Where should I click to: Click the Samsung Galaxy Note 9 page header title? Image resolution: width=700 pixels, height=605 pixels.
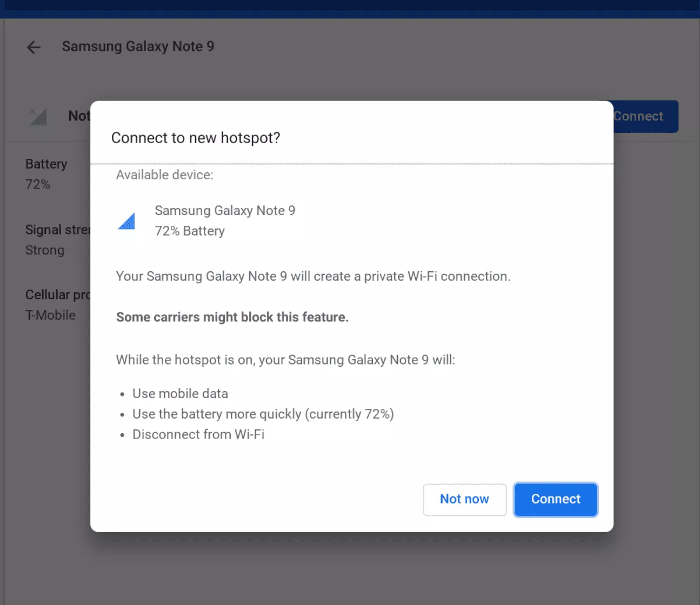(138, 46)
